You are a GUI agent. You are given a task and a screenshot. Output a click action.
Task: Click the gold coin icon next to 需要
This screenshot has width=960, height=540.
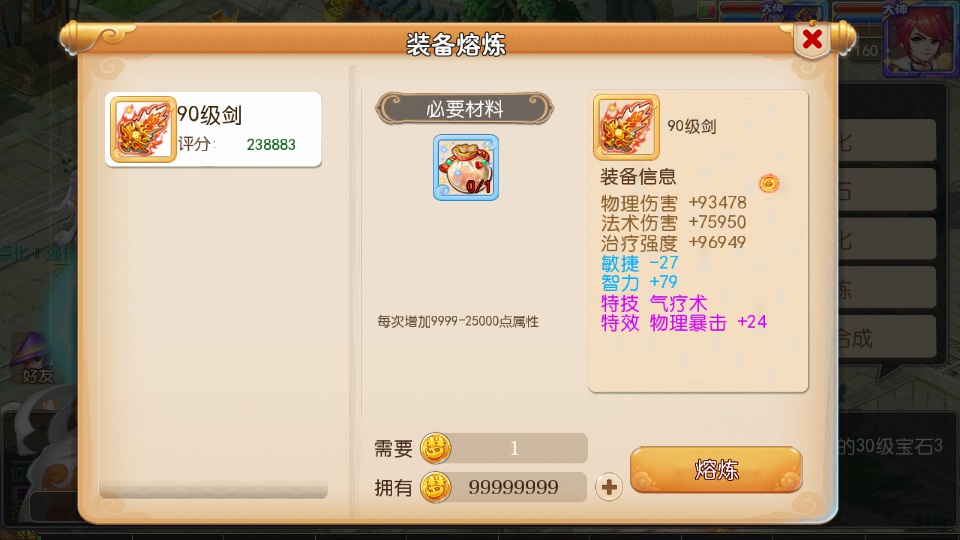point(435,448)
